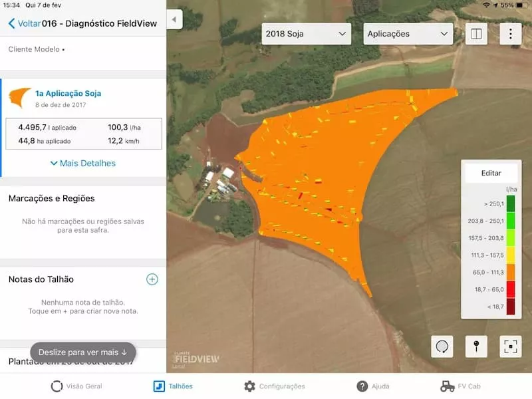
Task: Drop a pin marker on the map
Action: coord(476,346)
